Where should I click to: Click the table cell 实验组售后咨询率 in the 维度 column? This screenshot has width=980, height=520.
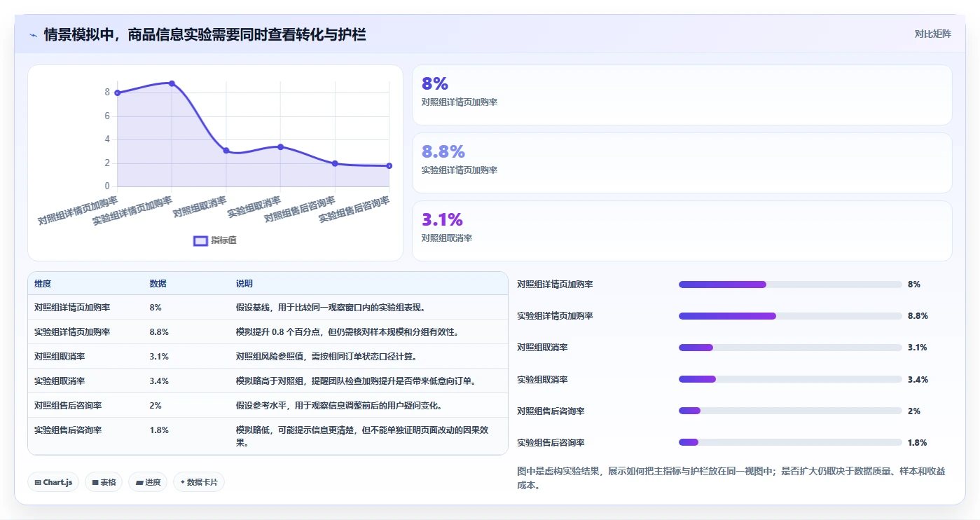(68, 430)
